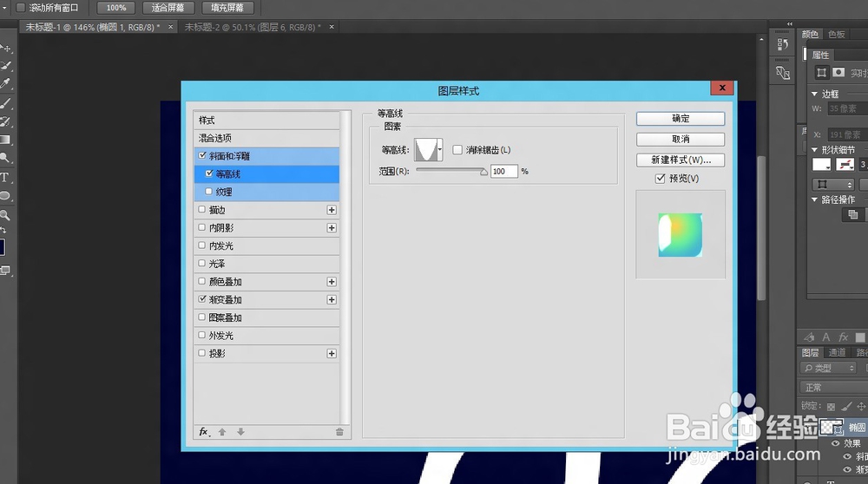This screenshot has height=484, width=868.
Task: Collapse the 形状细节 section triangle
Action: [814, 150]
